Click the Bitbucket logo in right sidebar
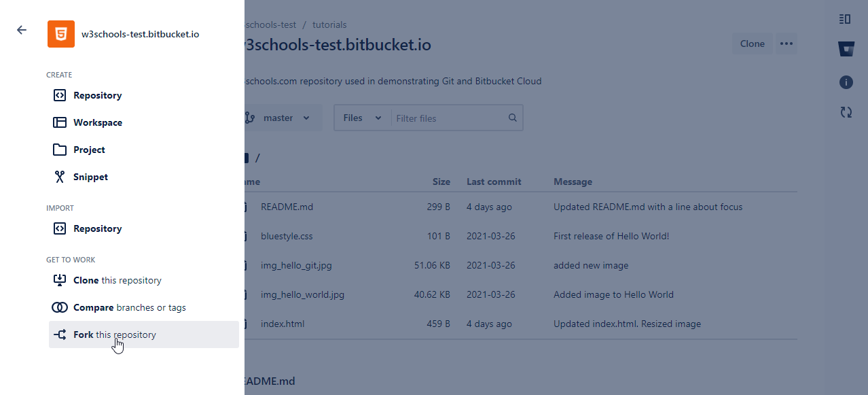The height and width of the screenshot is (395, 868). 846,50
